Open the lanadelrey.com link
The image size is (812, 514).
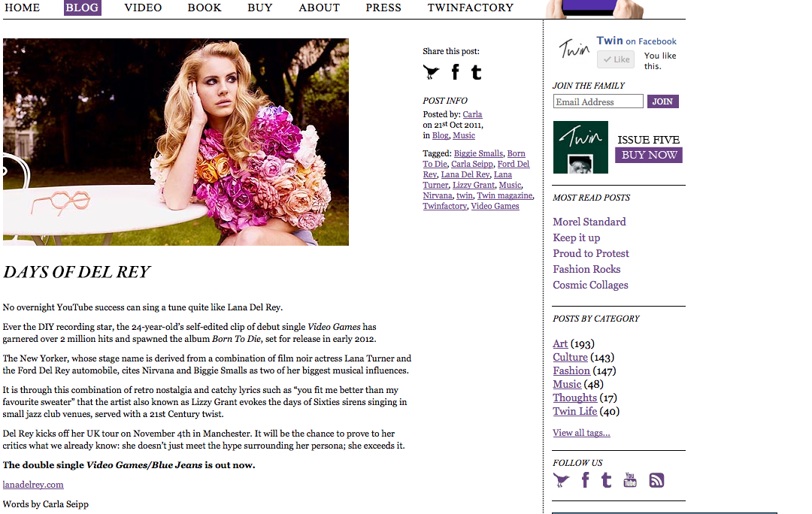tap(33, 485)
